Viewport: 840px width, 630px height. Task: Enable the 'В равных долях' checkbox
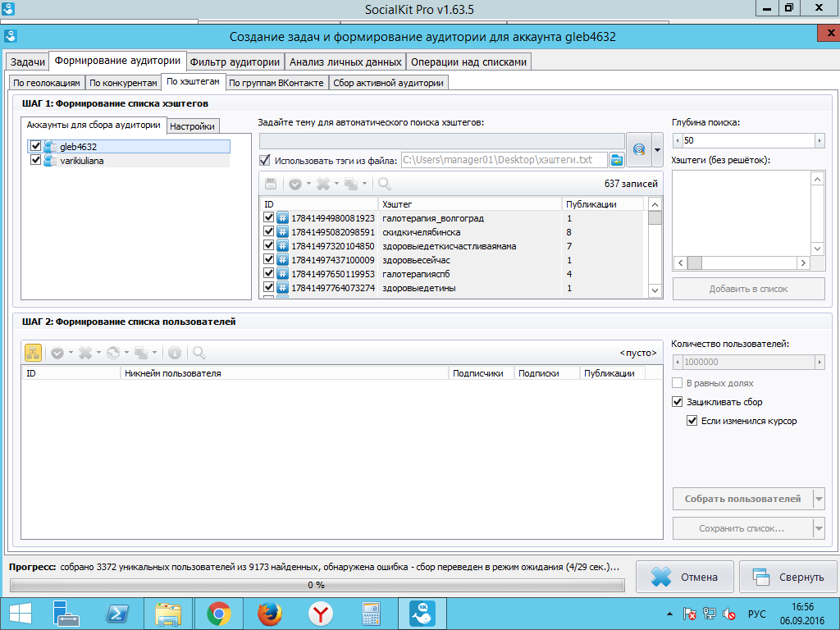[677, 383]
